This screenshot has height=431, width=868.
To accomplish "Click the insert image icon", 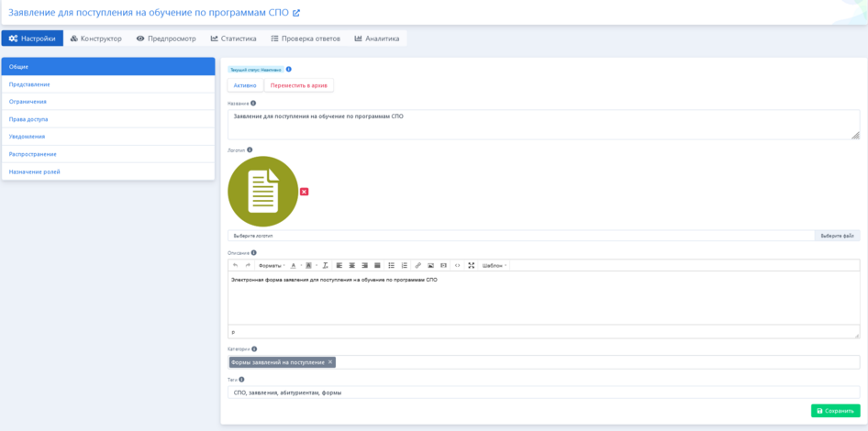I will (431, 265).
